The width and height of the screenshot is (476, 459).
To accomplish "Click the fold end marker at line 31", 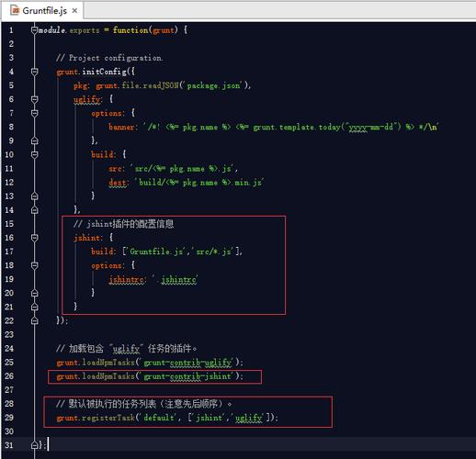I will 35,445.
